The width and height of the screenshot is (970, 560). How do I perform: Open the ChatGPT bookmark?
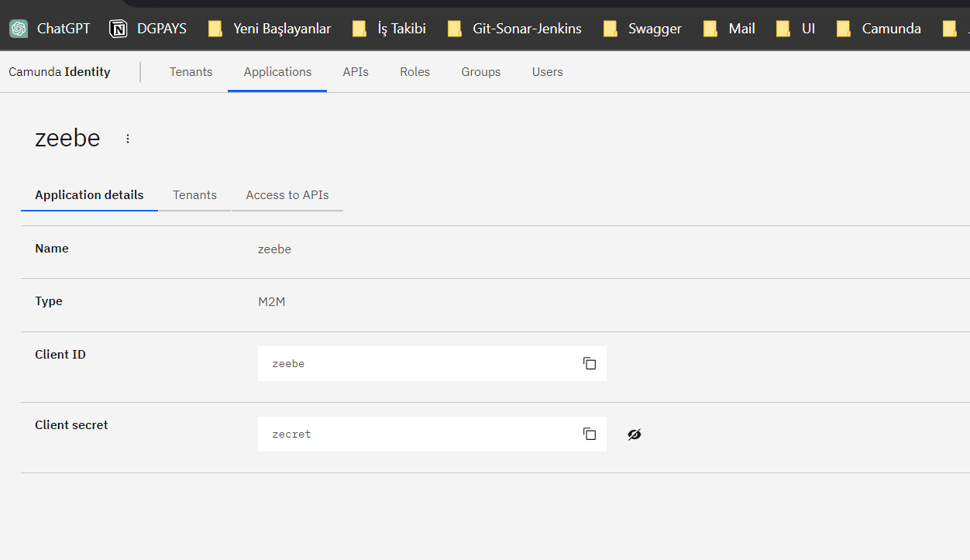(50, 29)
